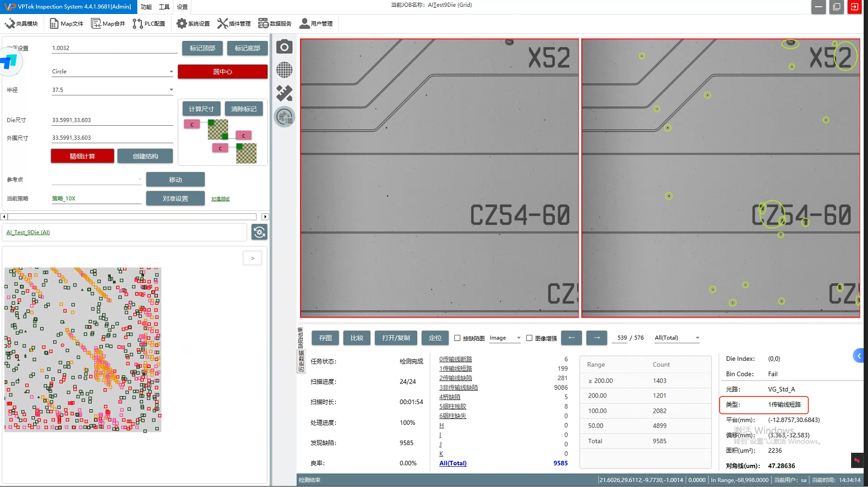The height and width of the screenshot is (487, 868).
Task: Click the VPTek application logo
Action: click(x=9, y=7)
